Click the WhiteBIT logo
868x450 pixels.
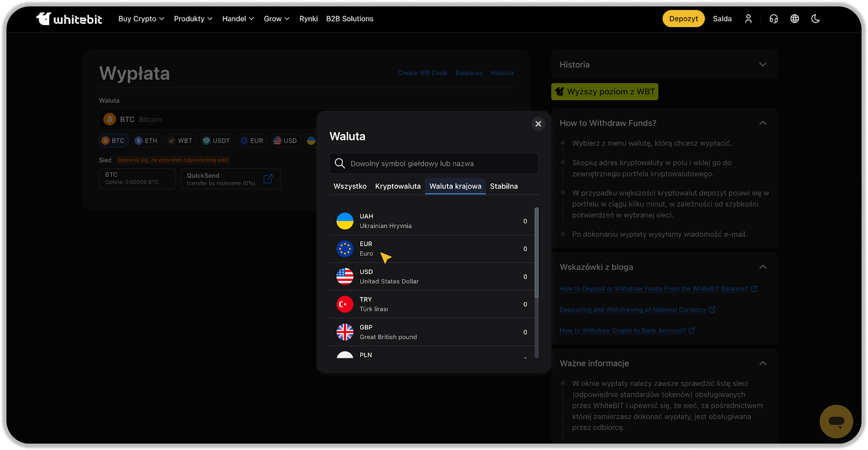pyautogui.click(x=69, y=19)
